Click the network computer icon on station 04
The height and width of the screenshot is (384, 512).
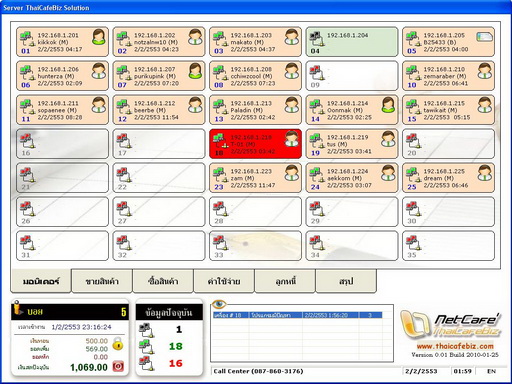pos(316,39)
